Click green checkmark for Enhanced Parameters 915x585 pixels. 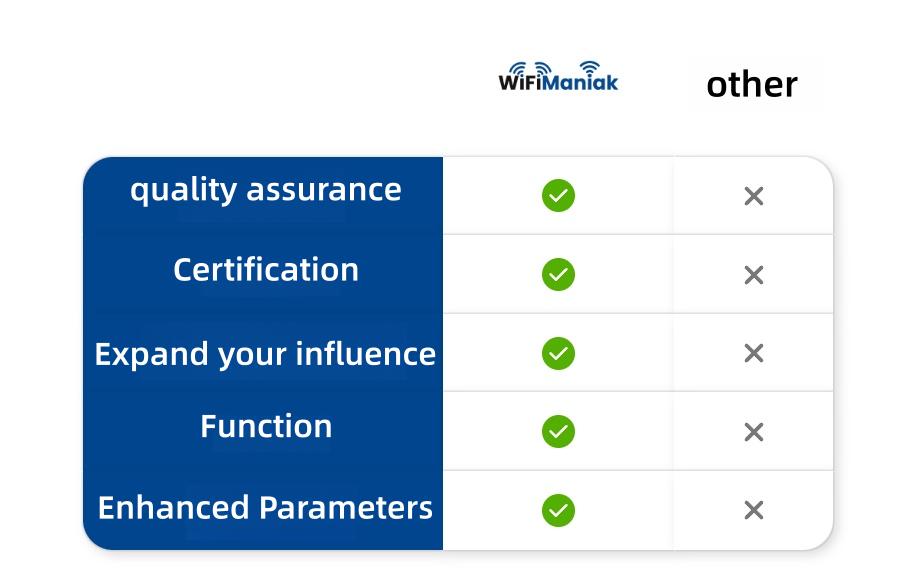(x=558, y=510)
